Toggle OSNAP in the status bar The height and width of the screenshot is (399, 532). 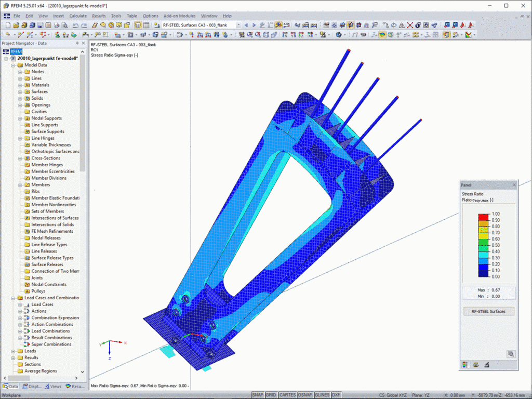click(x=304, y=395)
